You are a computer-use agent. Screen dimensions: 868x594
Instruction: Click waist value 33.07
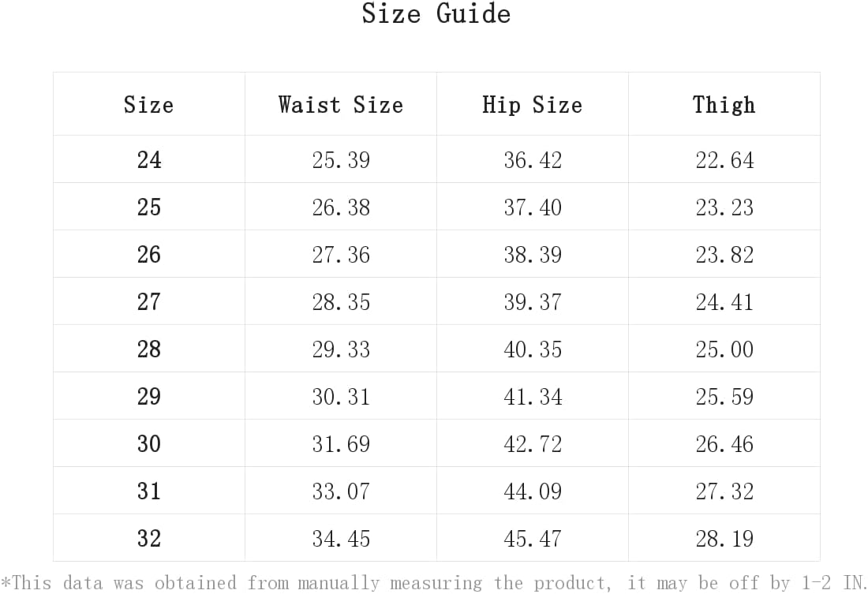point(340,491)
